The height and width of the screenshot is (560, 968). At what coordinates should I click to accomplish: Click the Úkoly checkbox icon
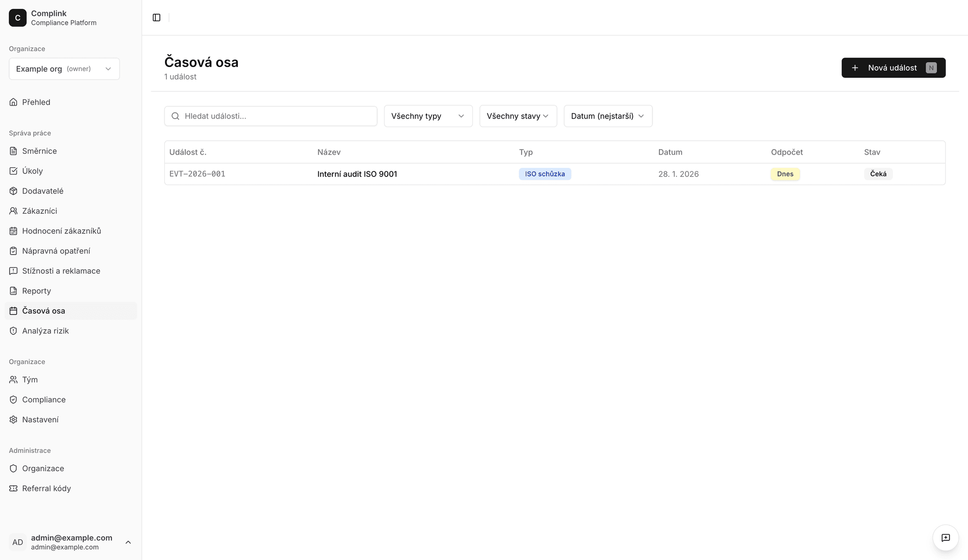click(x=14, y=171)
